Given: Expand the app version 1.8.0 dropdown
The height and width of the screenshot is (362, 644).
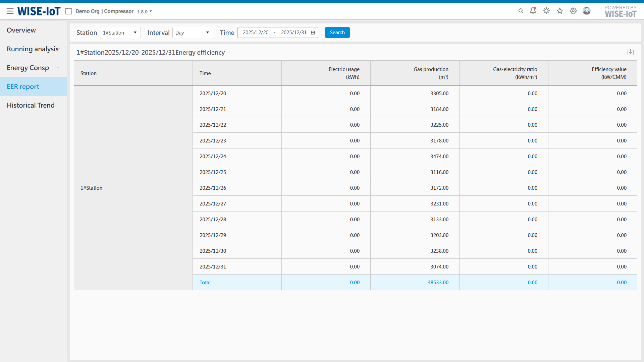Looking at the screenshot, I should coord(145,11).
